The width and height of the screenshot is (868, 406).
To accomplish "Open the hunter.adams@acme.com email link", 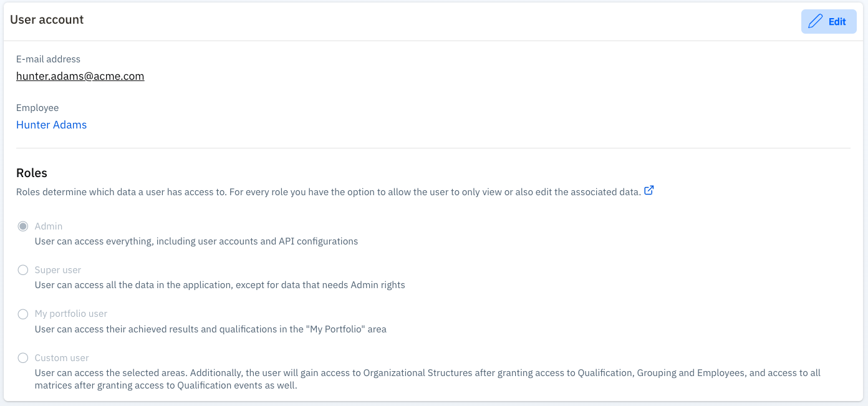I will coord(80,76).
